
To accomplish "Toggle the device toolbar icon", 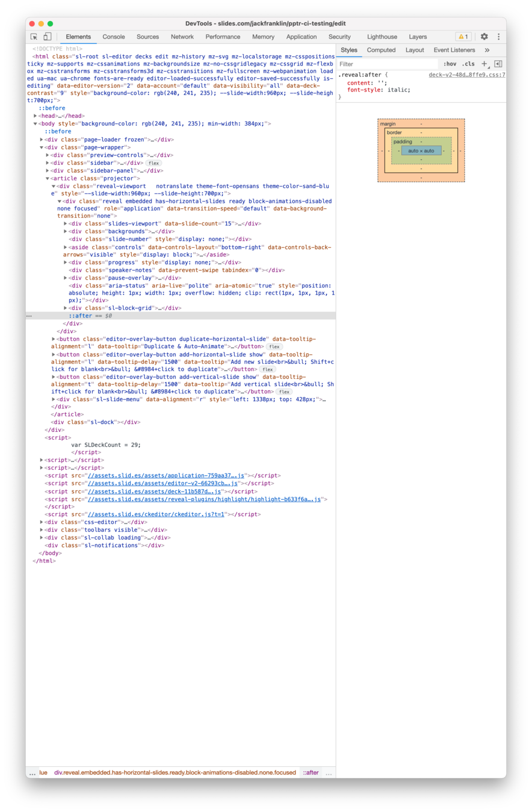I will [x=48, y=37].
